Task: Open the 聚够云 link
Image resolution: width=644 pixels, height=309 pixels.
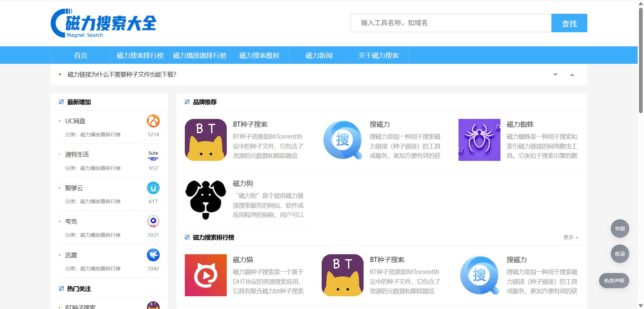Action: click(74, 188)
